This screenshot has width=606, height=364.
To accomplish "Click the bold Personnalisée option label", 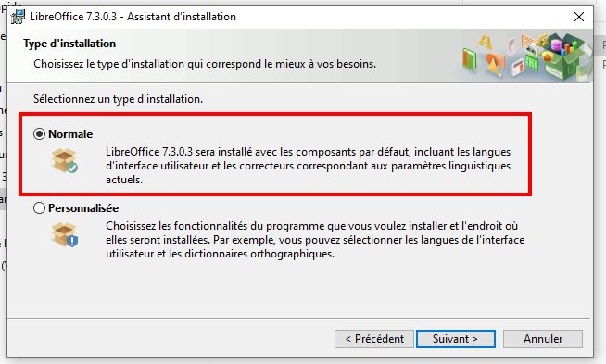I will [x=83, y=208].
